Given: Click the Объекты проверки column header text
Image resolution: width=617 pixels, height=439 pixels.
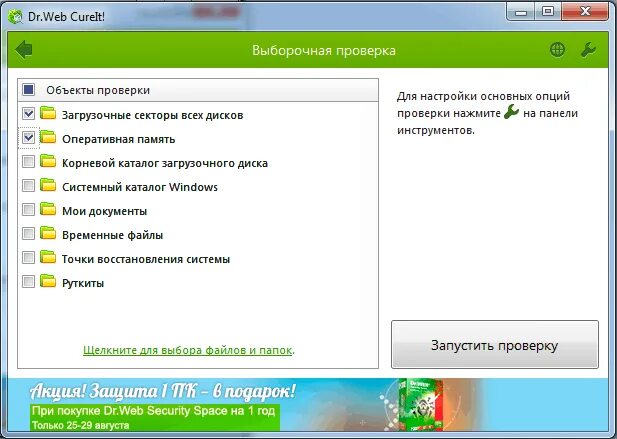Looking at the screenshot, I should (98, 90).
